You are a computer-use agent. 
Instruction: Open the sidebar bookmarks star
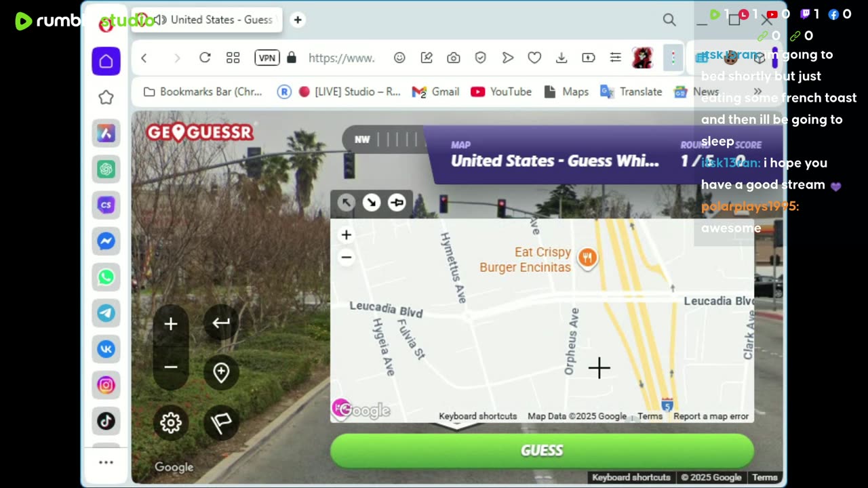click(106, 98)
